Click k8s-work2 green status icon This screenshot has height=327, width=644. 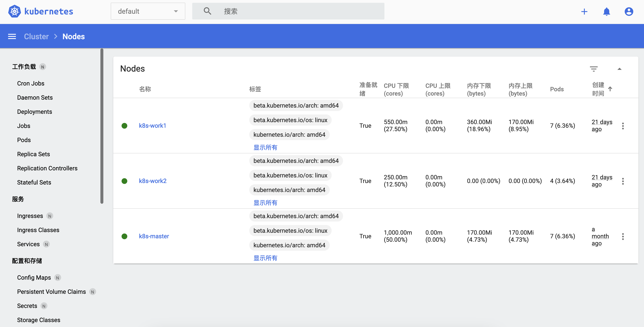coord(124,181)
